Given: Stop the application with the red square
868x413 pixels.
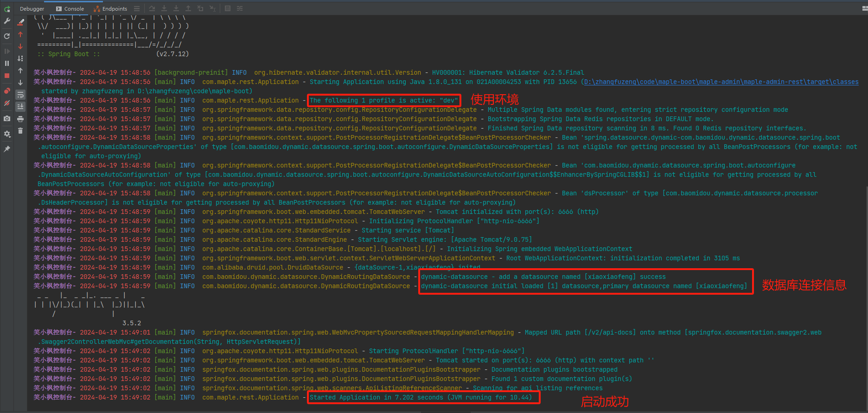Looking at the screenshot, I should 7,75.
